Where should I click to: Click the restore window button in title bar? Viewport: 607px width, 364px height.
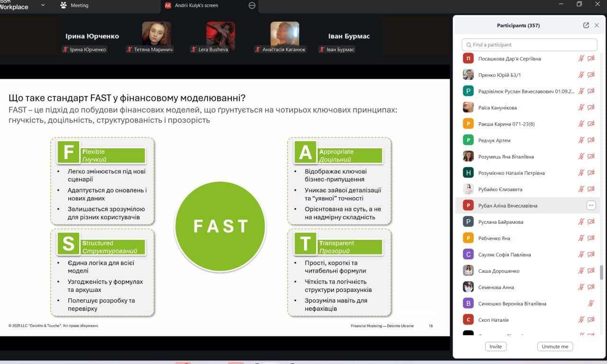pyautogui.click(x=579, y=4)
